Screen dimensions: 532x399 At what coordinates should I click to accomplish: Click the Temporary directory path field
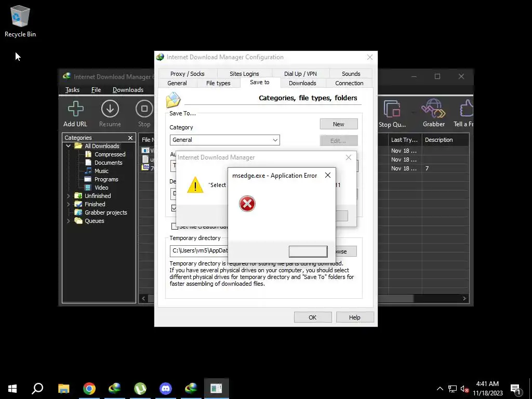199,251
